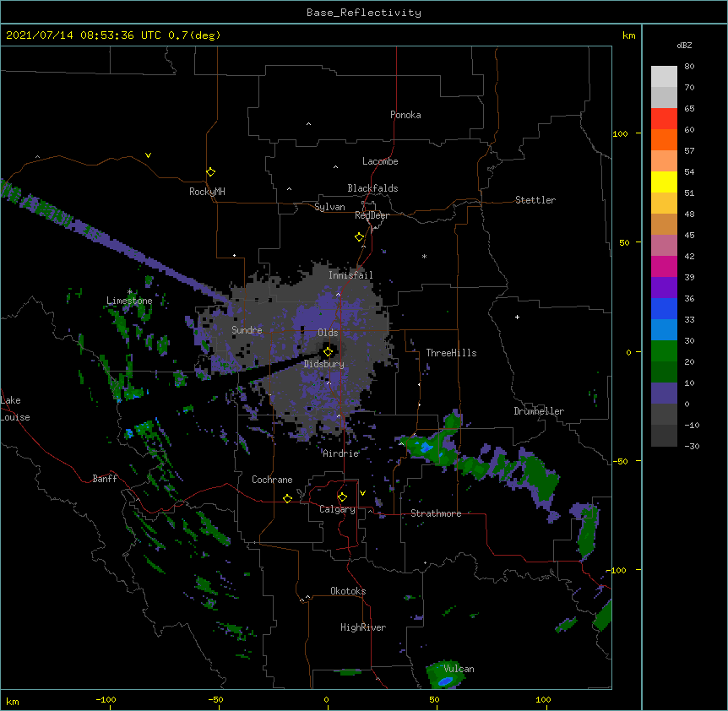Click the 50 tick on the vertical axis
Screen dimensions: 728x711
624,242
